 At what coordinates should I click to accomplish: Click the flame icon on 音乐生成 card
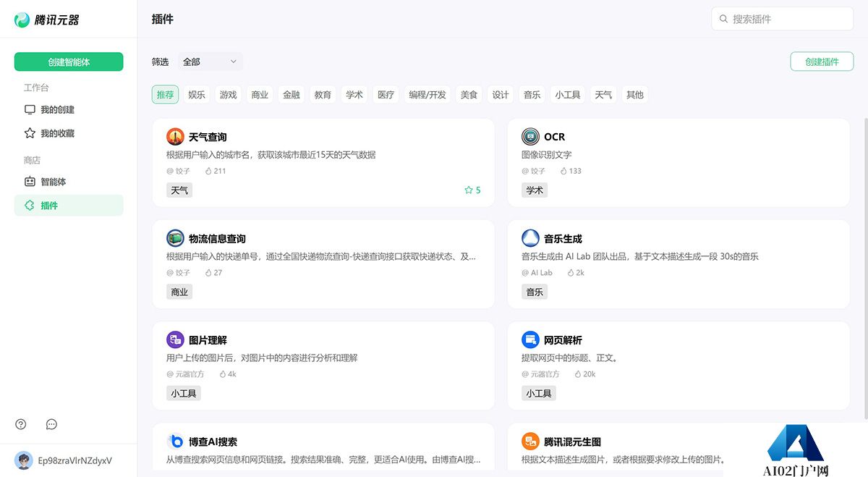pyautogui.click(x=571, y=273)
